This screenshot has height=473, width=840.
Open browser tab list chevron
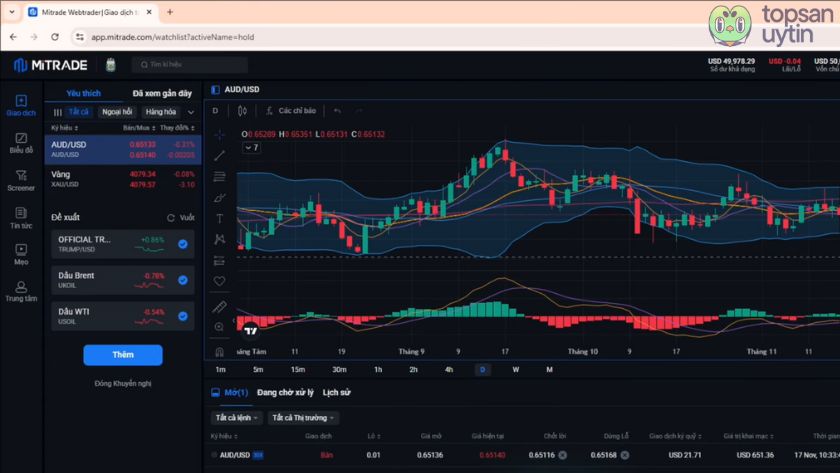tap(12, 12)
